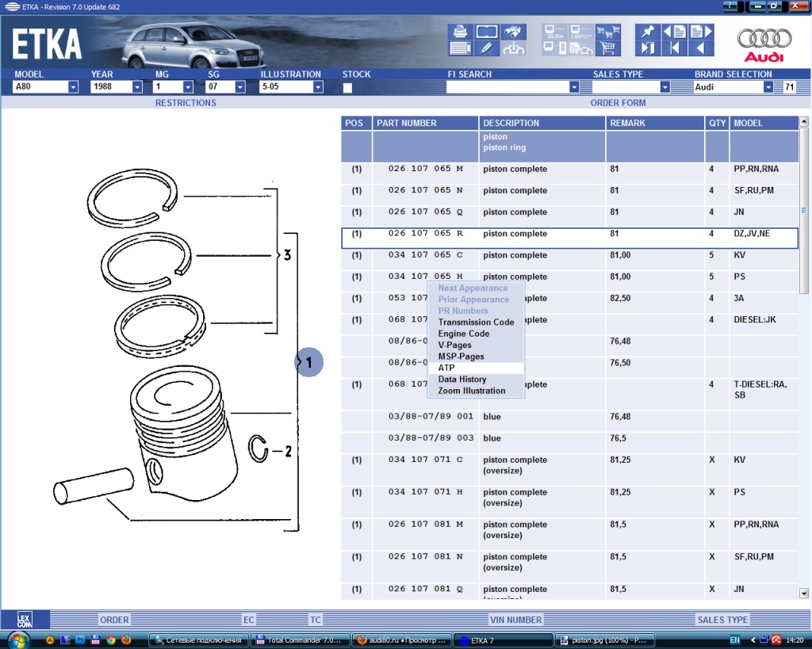Open Chrome from the quick launch bar

[111, 640]
